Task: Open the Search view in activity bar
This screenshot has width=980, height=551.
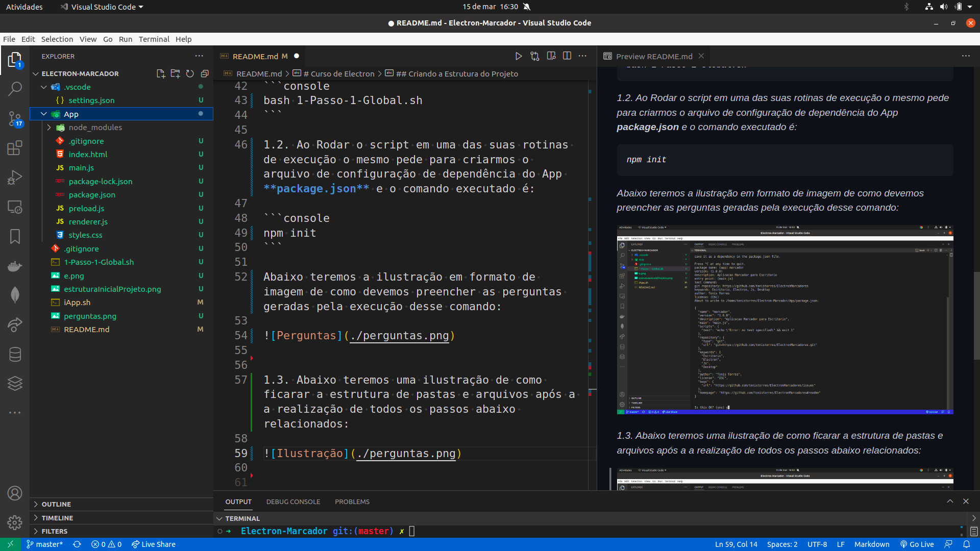Action: pos(15,89)
